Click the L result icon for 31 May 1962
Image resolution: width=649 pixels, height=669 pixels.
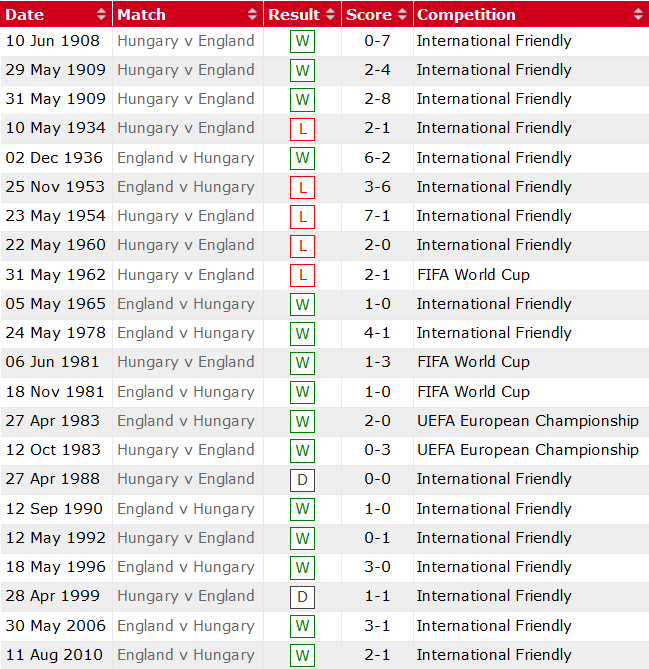[302, 275]
